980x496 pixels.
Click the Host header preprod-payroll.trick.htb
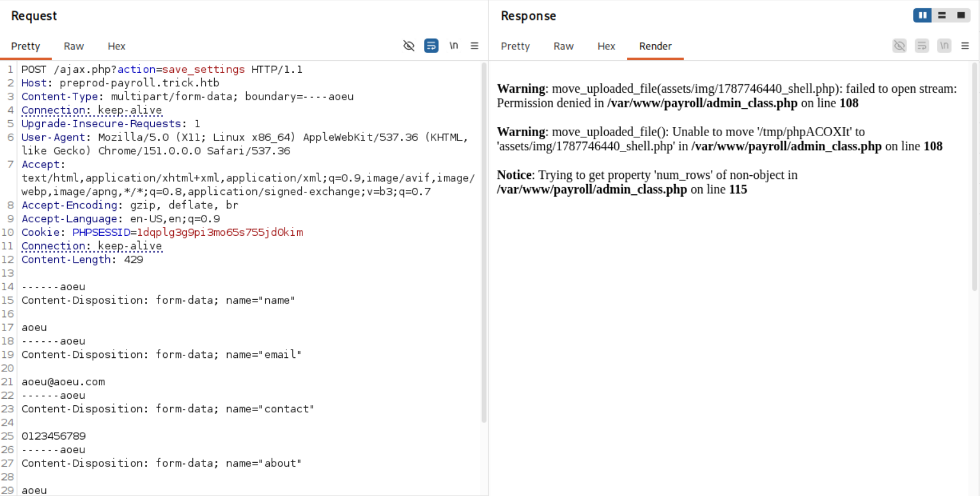[x=120, y=83]
